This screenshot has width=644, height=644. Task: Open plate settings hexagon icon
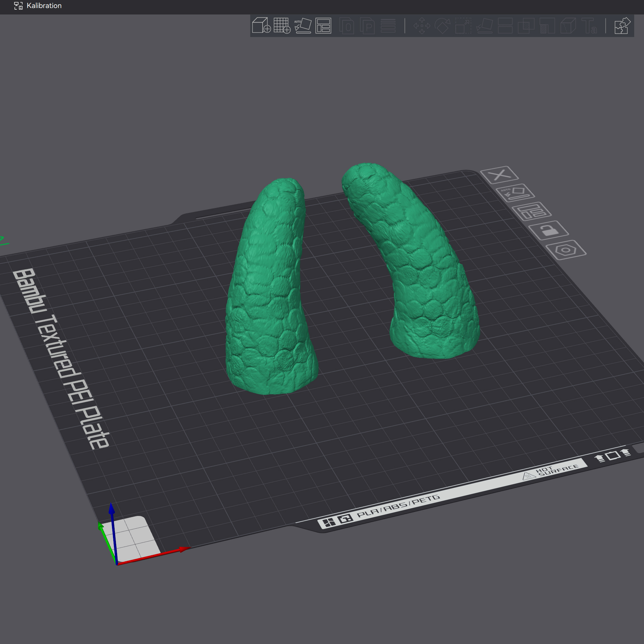pyautogui.click(x=566, y=250)
